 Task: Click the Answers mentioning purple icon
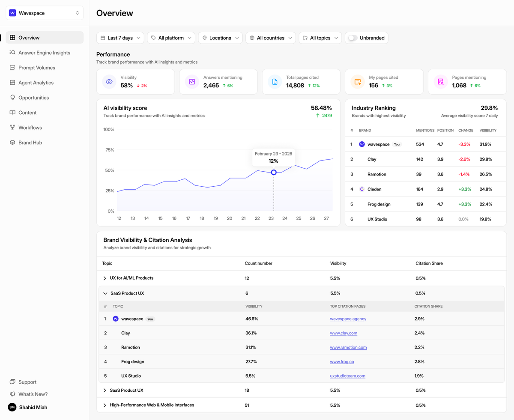point(192,82)
